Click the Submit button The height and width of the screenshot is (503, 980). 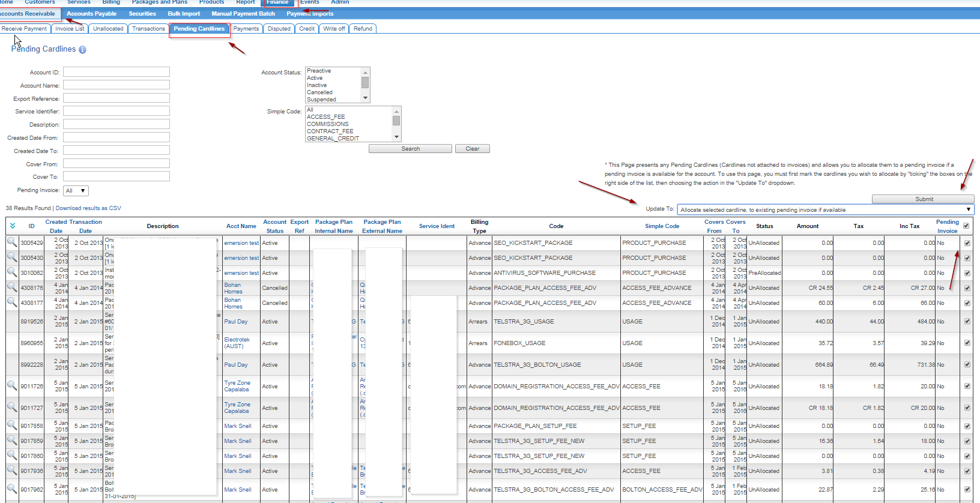pos(923,199)
